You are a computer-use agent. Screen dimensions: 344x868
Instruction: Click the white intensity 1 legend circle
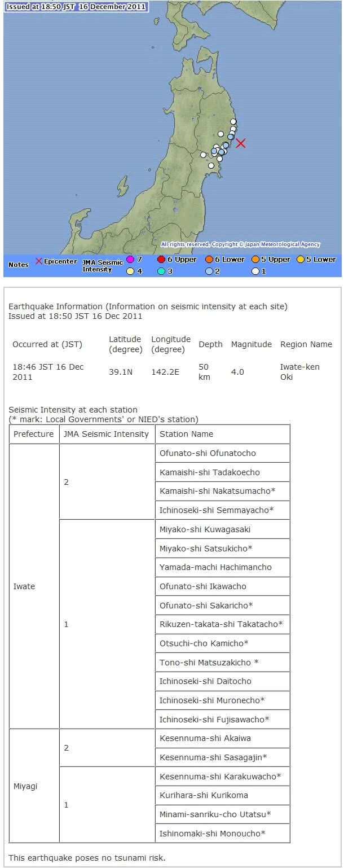[x=255, y=271]
